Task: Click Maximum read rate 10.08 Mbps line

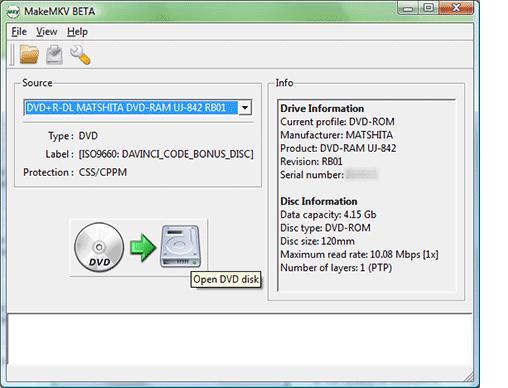Action: point(359,254)
